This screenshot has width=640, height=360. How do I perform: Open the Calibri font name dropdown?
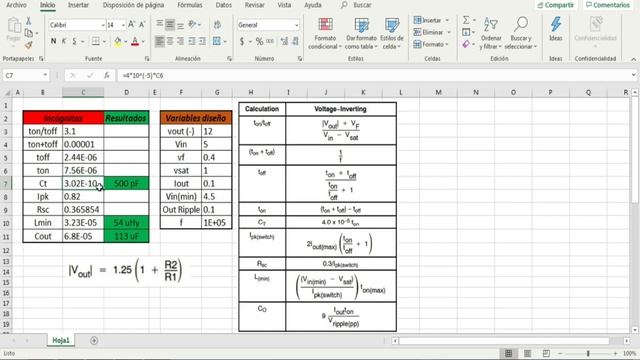(103, 25)
